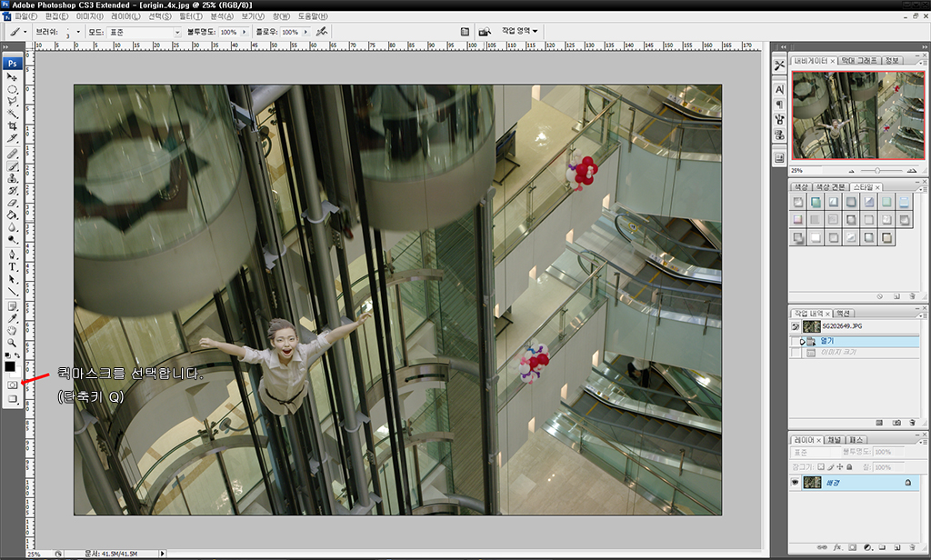Toggle lock position
Image resolution: width=931 pixels, height=560 pixels.
(x=839, y=466)
